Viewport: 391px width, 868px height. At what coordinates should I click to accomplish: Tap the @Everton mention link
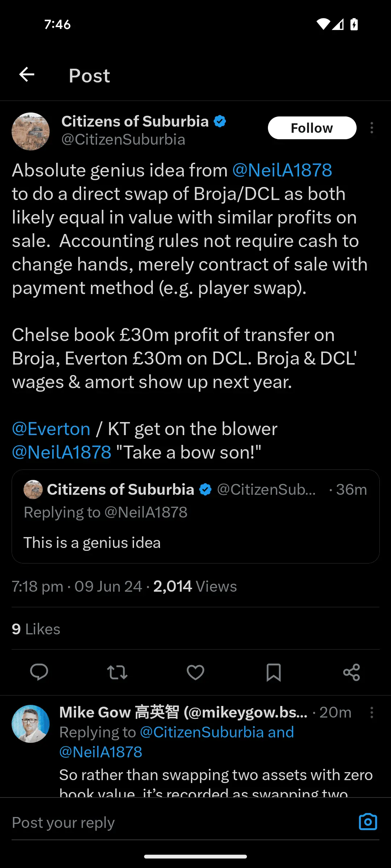(x=51, y=429)
